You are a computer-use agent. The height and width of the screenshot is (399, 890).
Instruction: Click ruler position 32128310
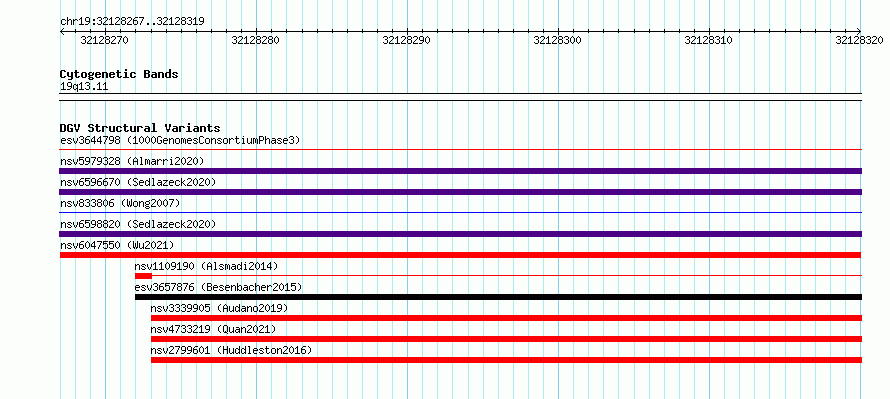pyautogui.click(x=708, y=40)
